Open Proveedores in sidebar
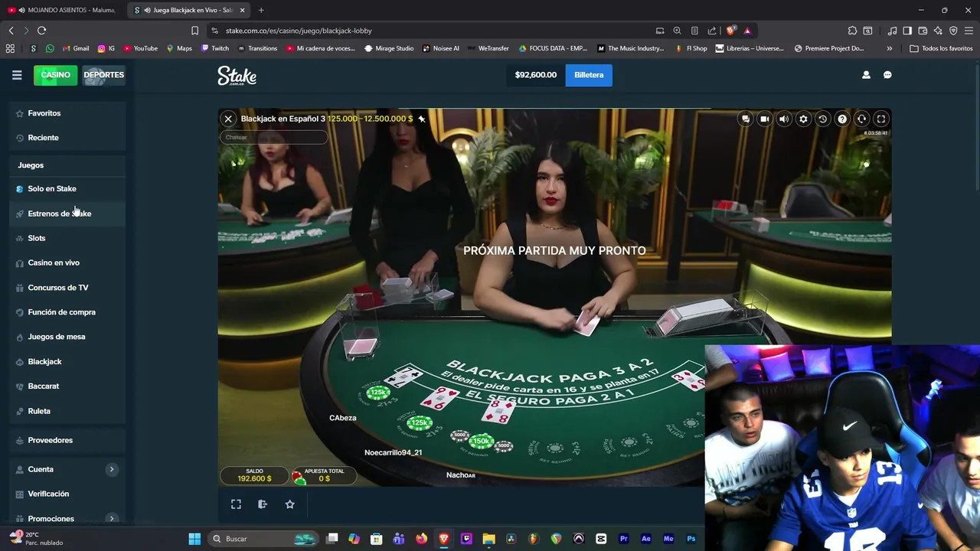The image size is (980, 551). (67, 440)
